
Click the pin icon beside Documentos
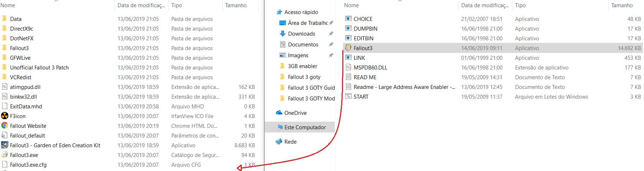[x=331, y=44]
